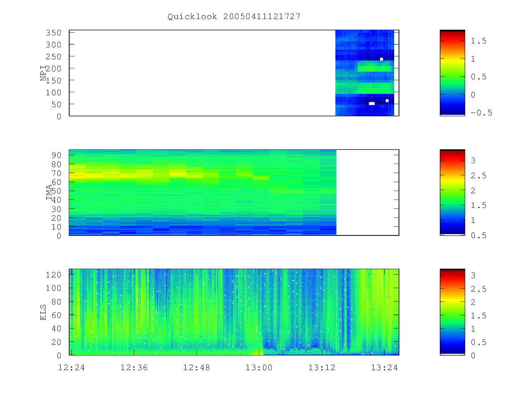
Task: Click the 30 tick label on IMA axis
Action: 56,209
